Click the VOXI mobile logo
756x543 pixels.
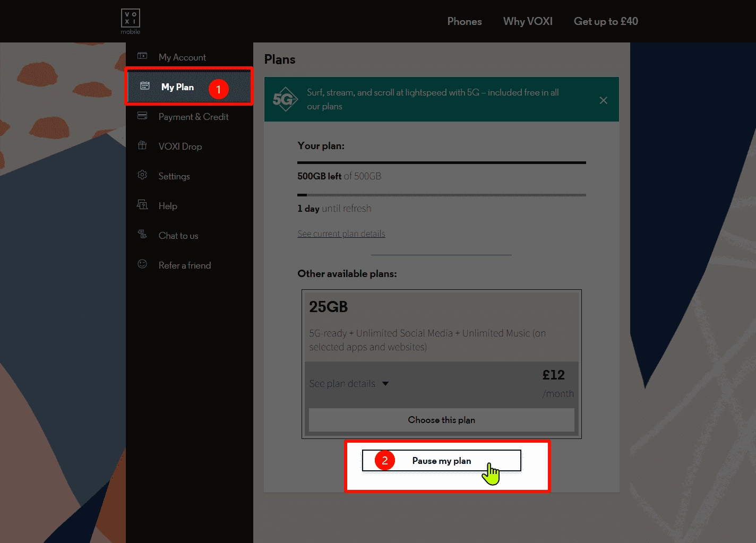[130, 21]
